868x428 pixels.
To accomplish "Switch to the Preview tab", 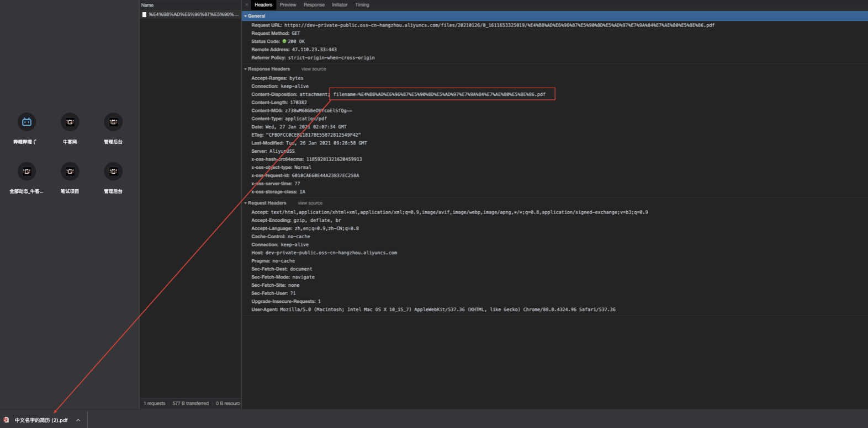I will [288, 5].
